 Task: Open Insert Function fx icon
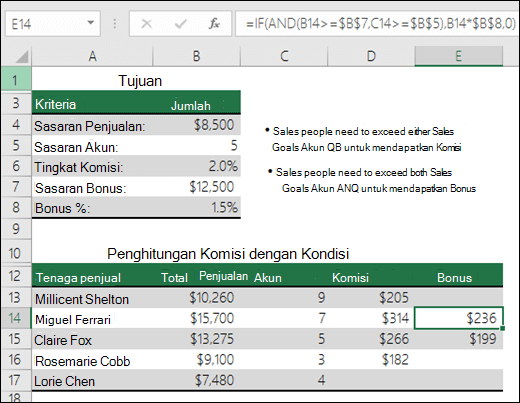[x=214, y=24]
